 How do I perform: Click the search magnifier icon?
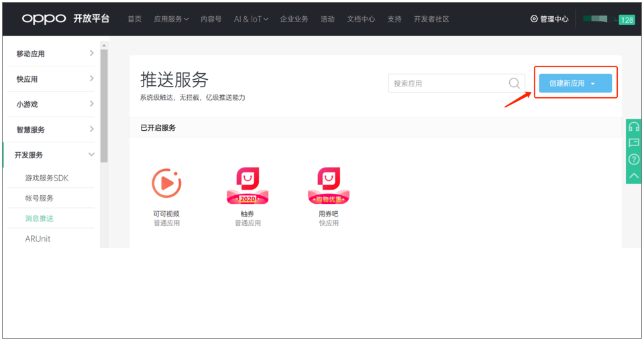(514, 83)
